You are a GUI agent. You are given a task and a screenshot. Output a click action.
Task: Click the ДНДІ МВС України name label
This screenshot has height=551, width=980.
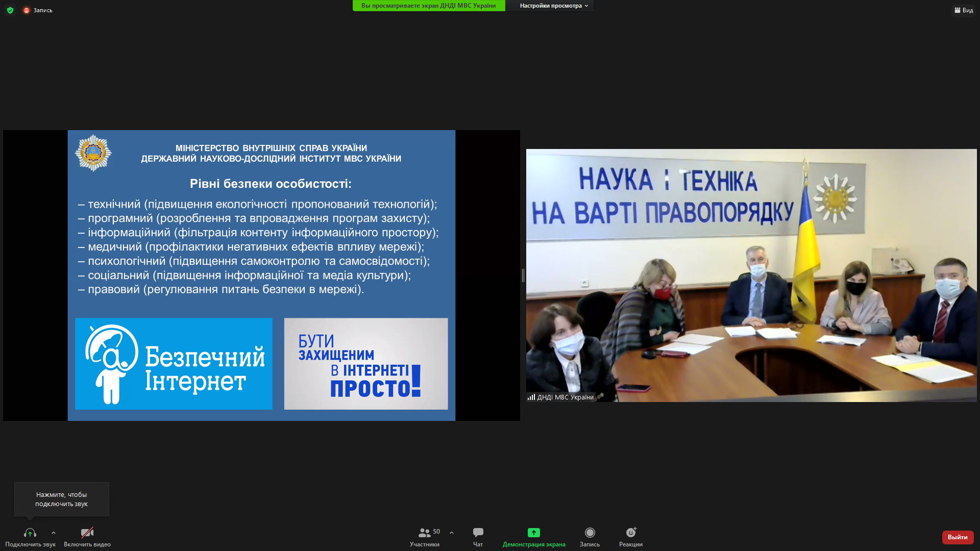(565, 397)
